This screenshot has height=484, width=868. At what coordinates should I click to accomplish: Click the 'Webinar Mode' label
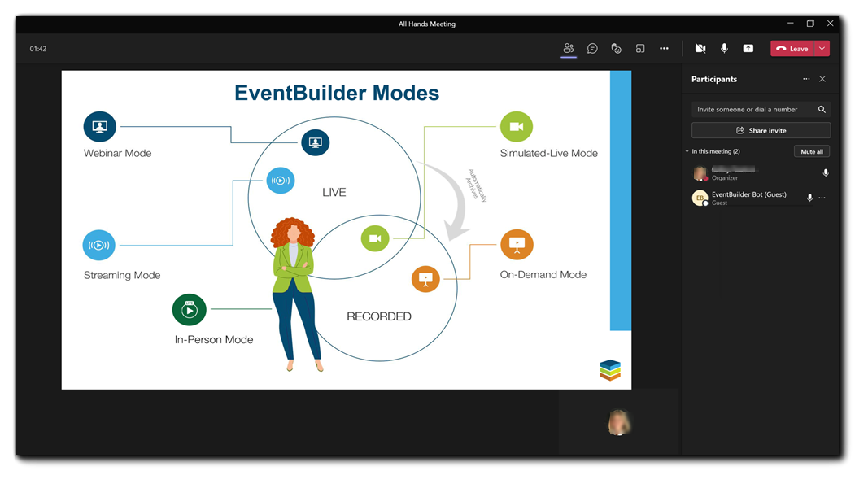tap(117, 154)
